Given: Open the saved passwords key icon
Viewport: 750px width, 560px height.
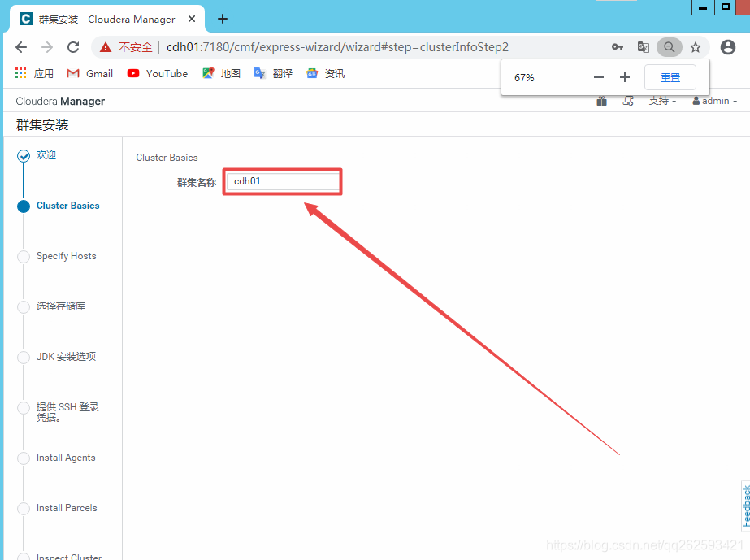Looking at the screenshot, I should point(618,47).
